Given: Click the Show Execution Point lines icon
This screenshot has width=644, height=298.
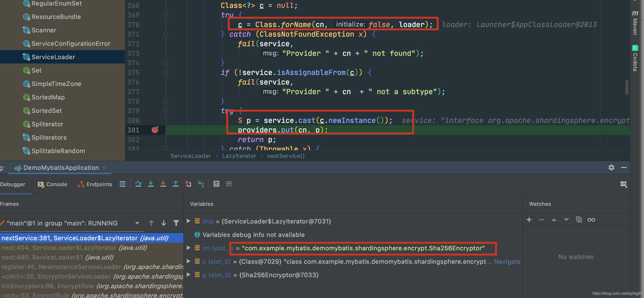Looking at the screenshot, I should point(123,184).
